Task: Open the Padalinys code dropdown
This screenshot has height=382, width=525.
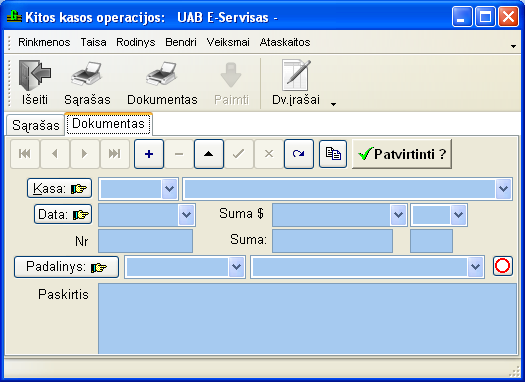Action: tap(236, 267)
